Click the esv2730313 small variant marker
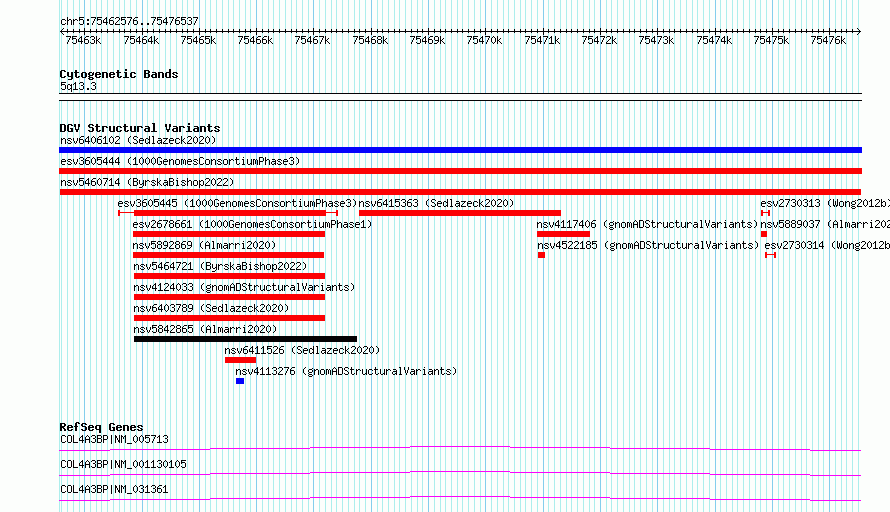 pyautogui.click(x=766, y=213)
